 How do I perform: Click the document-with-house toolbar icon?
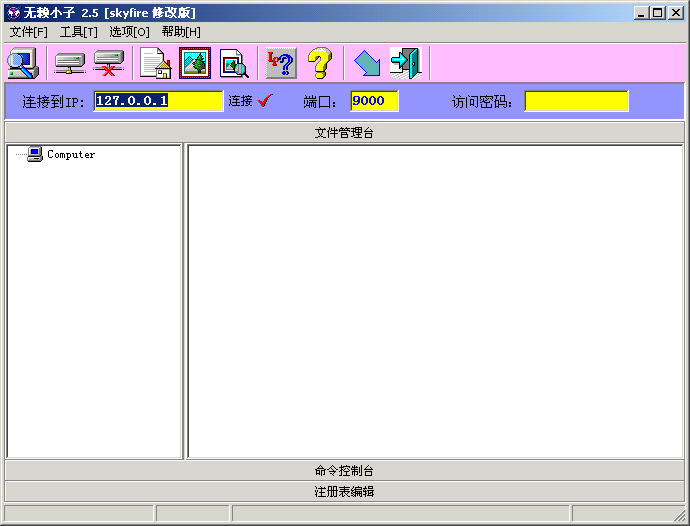[x=155, y=63]
